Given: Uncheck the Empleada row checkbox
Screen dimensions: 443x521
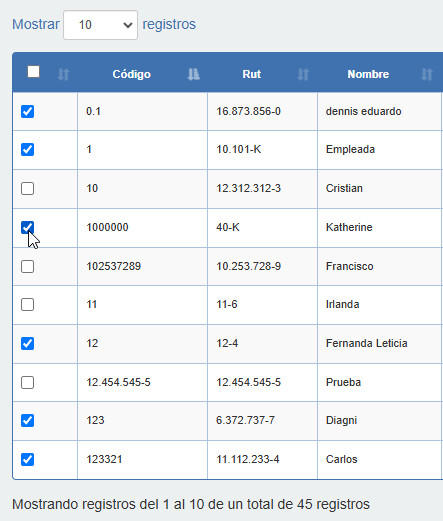Looking at the screenshot, I should pyautogui.click(x=27, y=149).
